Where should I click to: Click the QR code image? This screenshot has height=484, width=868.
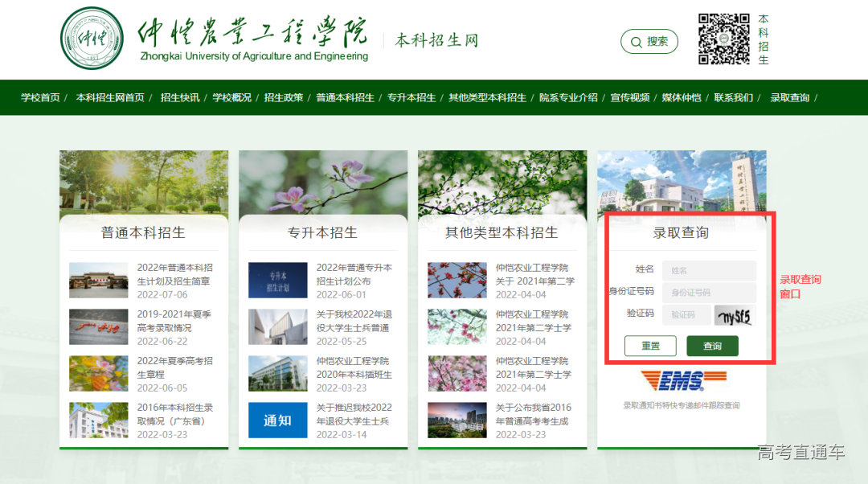723,39
